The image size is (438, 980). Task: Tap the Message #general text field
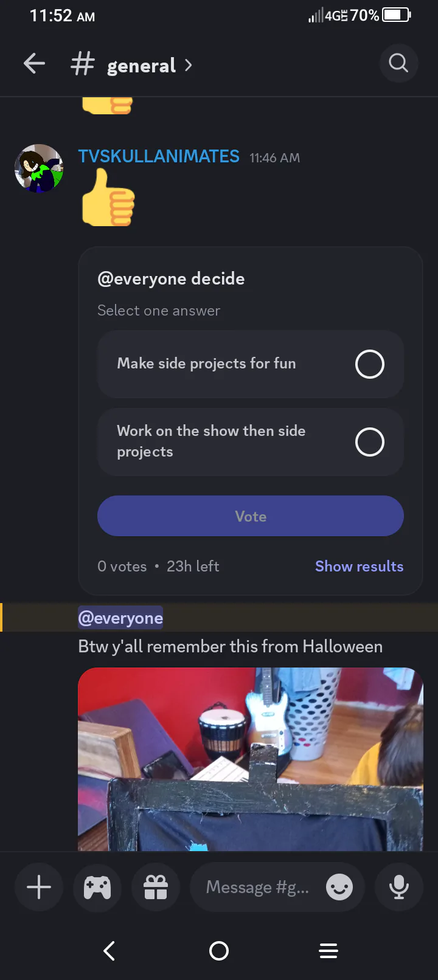click(x=258, y=887)
